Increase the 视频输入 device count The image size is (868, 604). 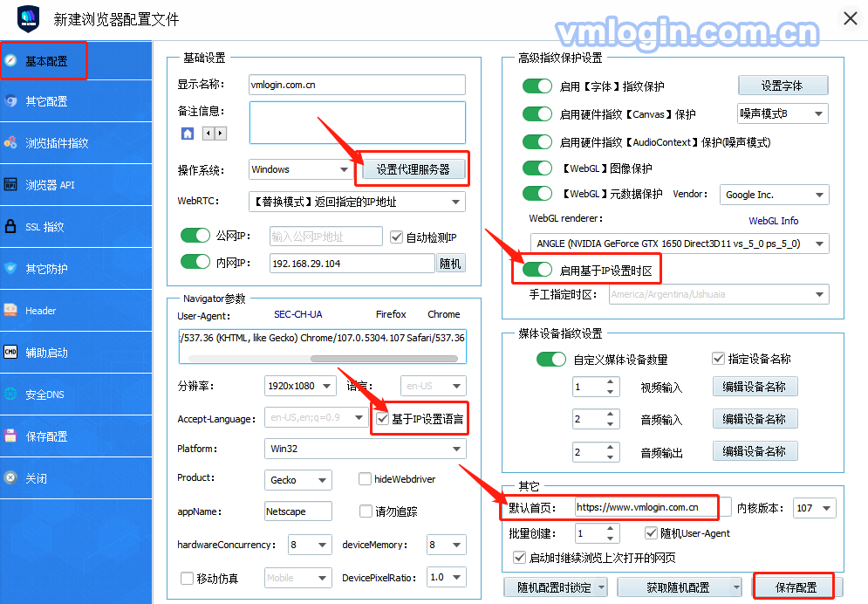click(610, 382)
